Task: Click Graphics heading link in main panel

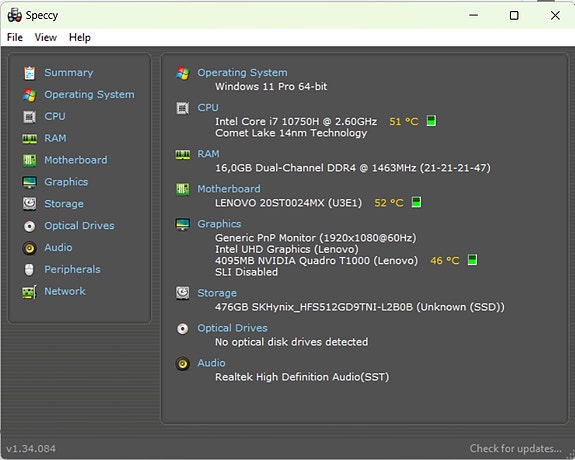Action: click(219, 224)
